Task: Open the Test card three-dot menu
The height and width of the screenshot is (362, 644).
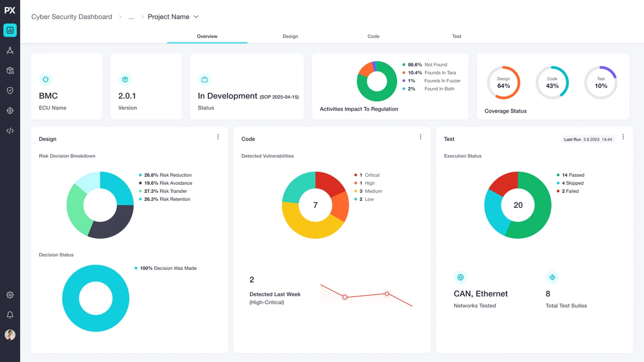Action: [623, 137]
